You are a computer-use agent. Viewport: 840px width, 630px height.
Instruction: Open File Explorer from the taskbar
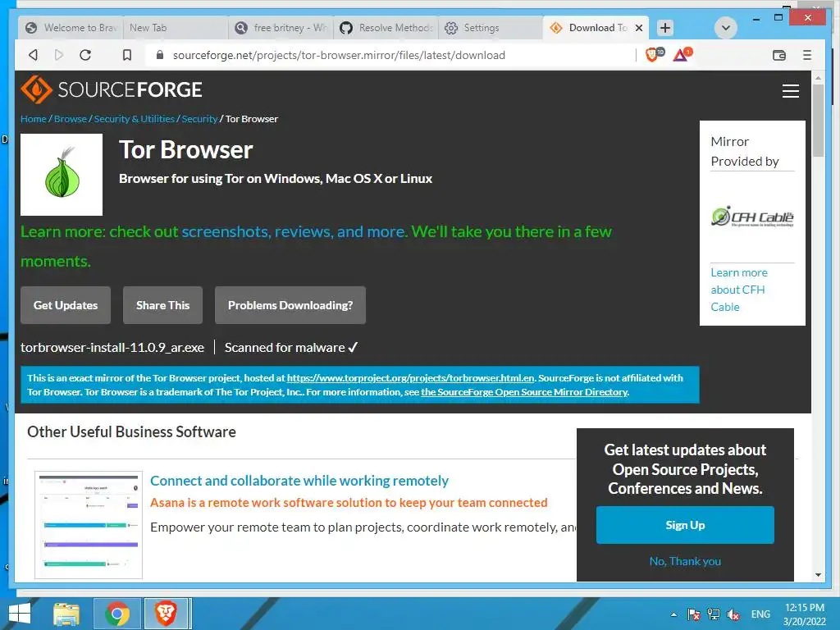(x=67, y=614)
